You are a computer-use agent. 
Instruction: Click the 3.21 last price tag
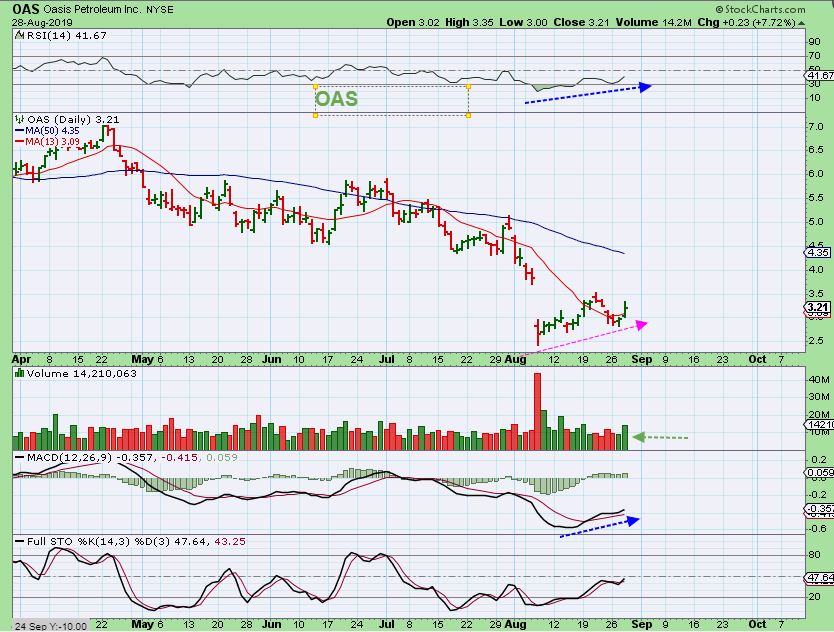click(818, 307)
